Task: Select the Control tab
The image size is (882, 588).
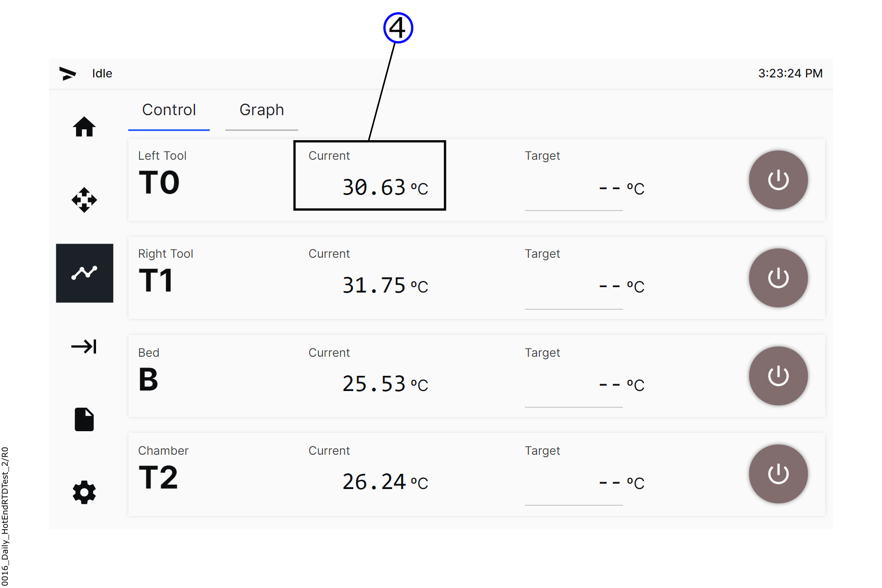Action: tap(169, 110)
